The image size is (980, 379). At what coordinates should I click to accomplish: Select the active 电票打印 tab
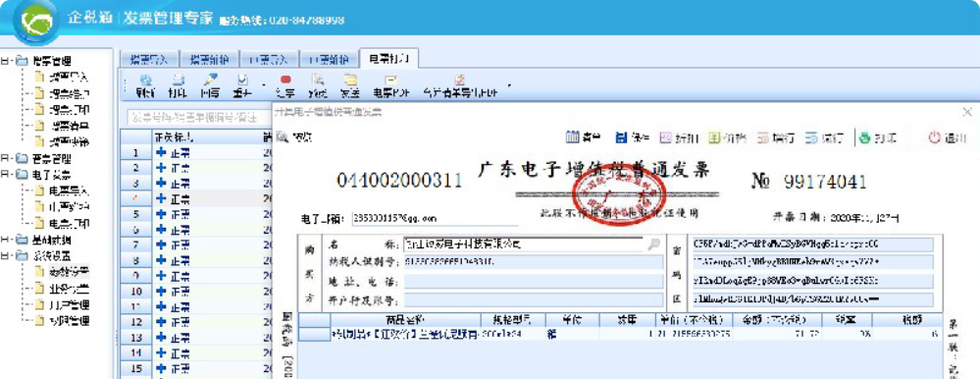(388, 59)
